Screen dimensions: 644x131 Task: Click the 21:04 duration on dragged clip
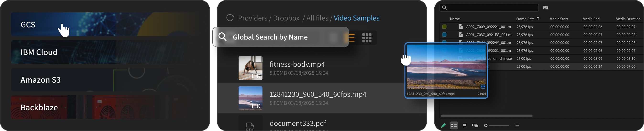(481, 94)
